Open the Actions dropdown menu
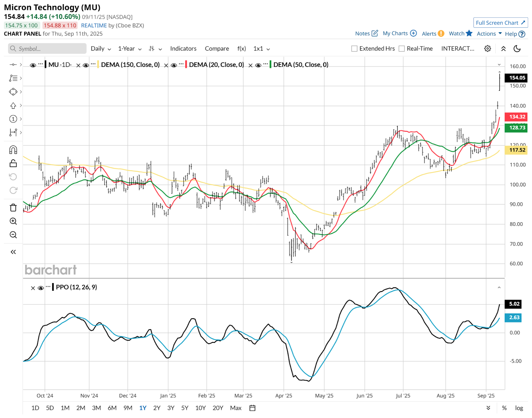 pos(489,34)
